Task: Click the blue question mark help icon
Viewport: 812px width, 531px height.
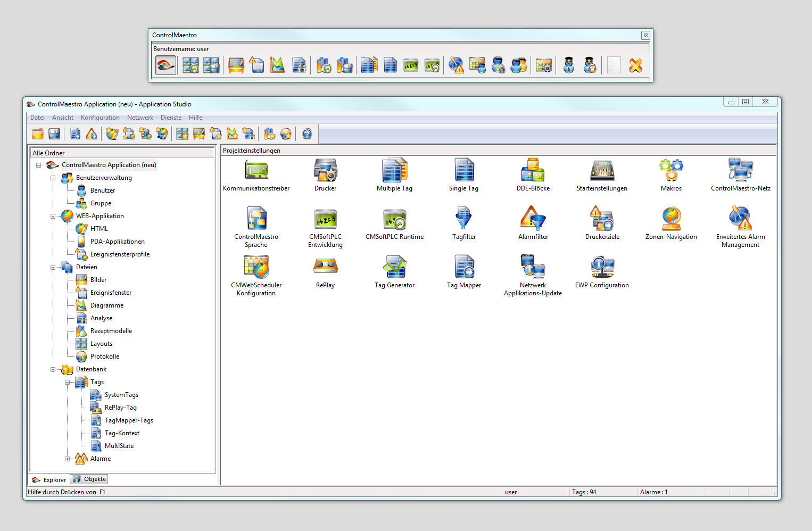Action: 307,134
